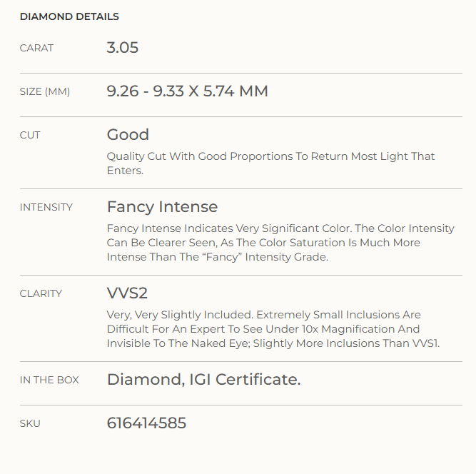This screenshot has height=474, width=476.
Task: Click the size value 9.26 - 9.33 X 5.74 MM
Action: coord(187,91)
